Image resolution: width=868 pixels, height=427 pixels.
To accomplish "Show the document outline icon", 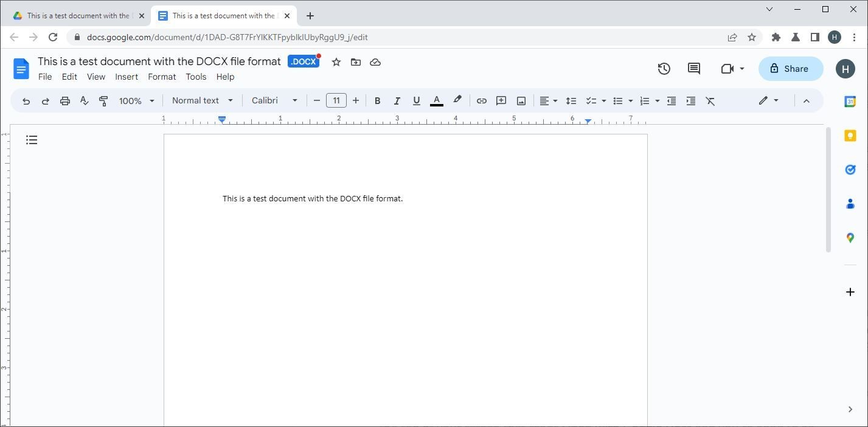I will (x=32, y=141).
